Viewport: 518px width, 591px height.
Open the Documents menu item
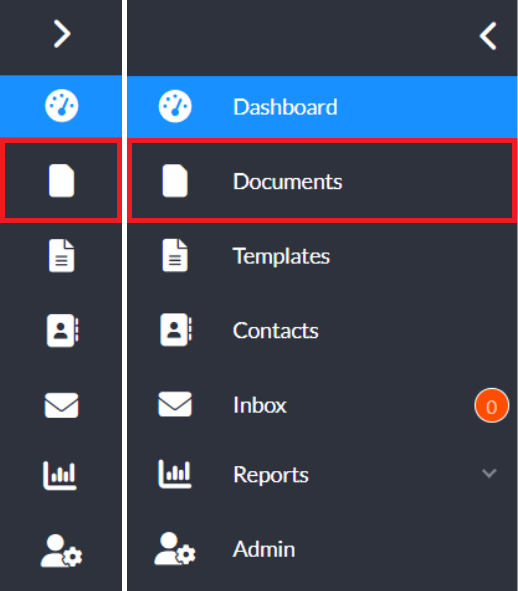pyautogui.click(x=322, y=181)
